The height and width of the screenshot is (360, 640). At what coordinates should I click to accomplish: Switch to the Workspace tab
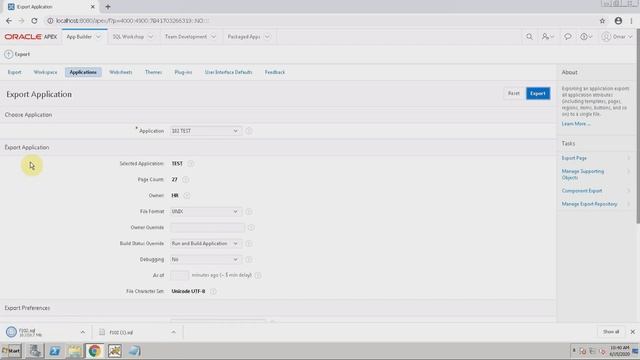point(45,72)
